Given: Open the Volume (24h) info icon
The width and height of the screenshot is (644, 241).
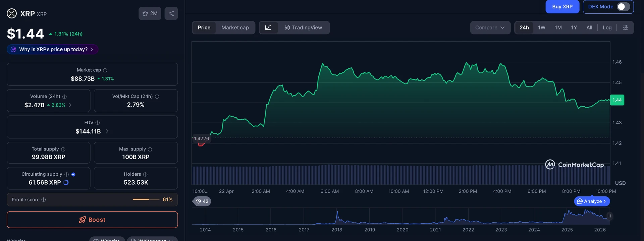Looking at the screenshot, I should [64, 97].
